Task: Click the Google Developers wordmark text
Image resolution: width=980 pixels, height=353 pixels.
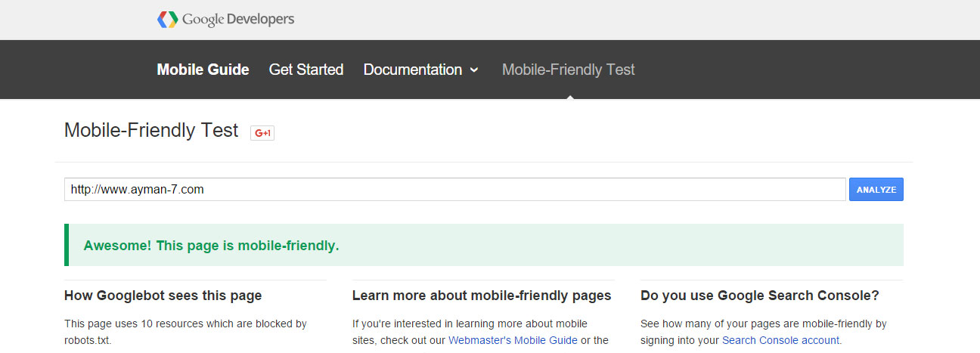Action: click(x=238, y=20)
